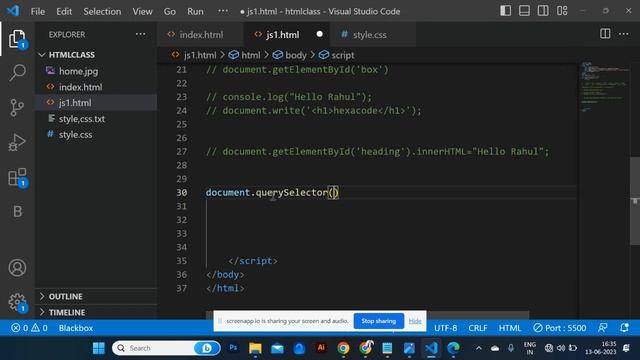The image size is (640, 360).
Task: Open the Extensions view
Action: (17, 178)
